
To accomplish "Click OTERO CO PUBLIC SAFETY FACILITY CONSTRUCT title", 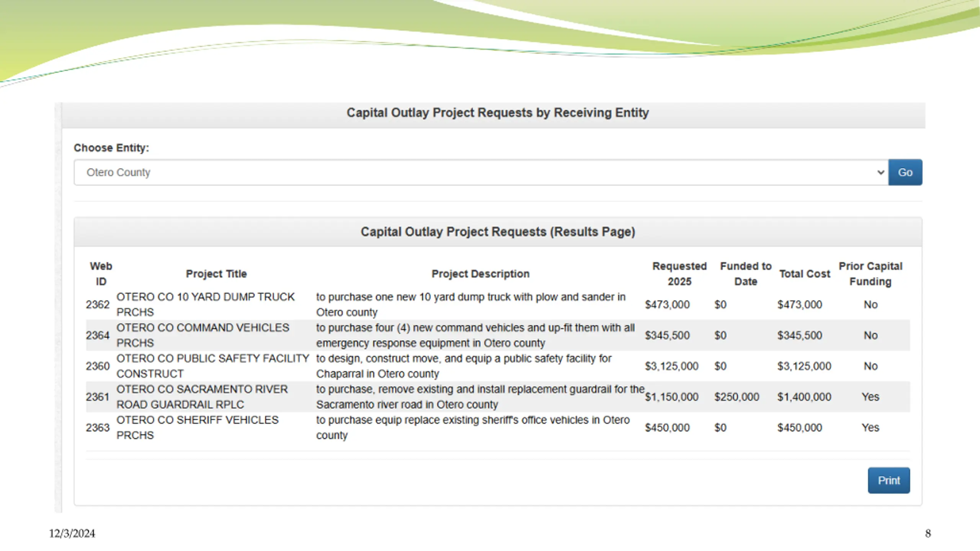I will (212, 366).
